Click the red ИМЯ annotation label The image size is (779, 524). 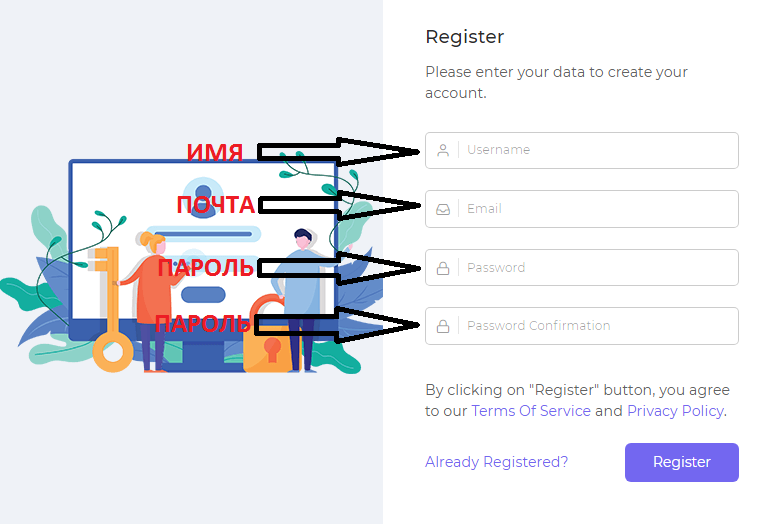click(215, 153)
